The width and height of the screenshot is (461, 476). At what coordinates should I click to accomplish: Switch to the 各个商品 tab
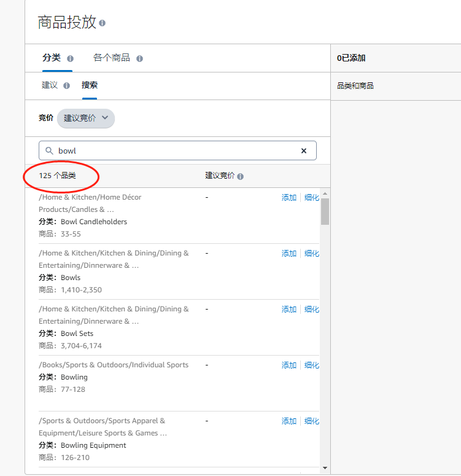click(112, 58)
